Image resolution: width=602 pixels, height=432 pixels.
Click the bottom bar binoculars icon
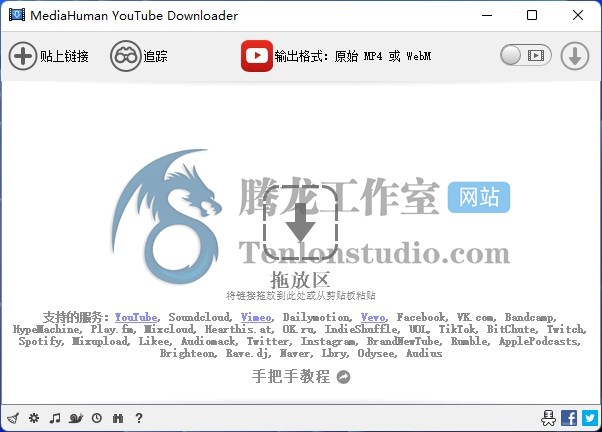[x=118, y=418]
